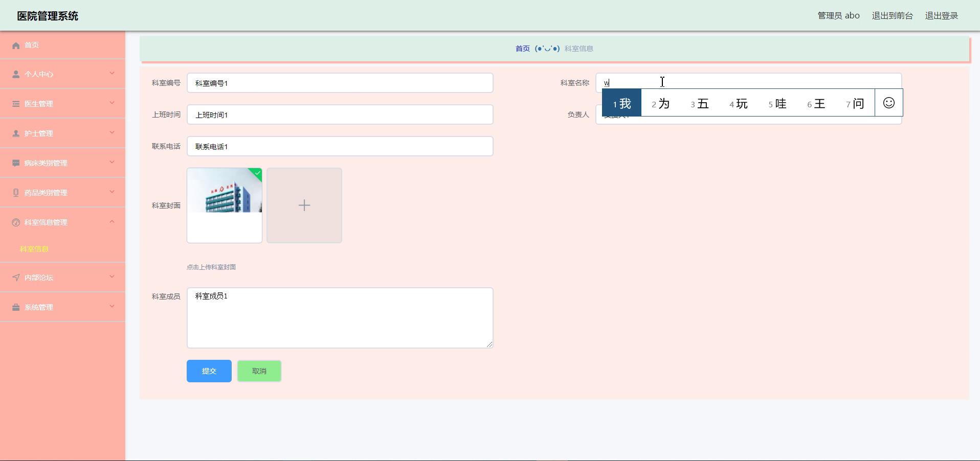This screenshot has width=980, height=461.
Task: Collapse the 科室信息管理 menu chevron
Action: 112,222
